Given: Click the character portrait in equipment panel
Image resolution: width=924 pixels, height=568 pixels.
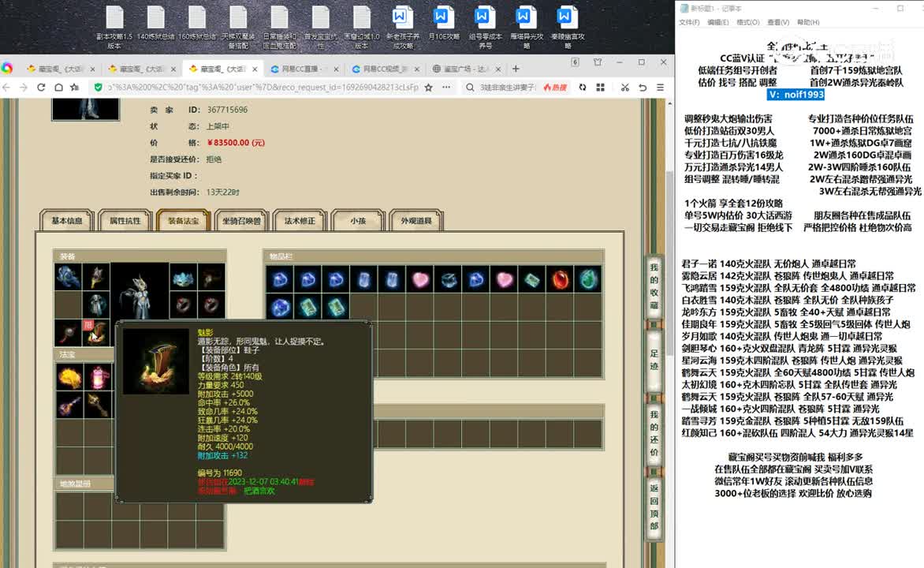Looking at the screenshot, I should tap(140, 291).
